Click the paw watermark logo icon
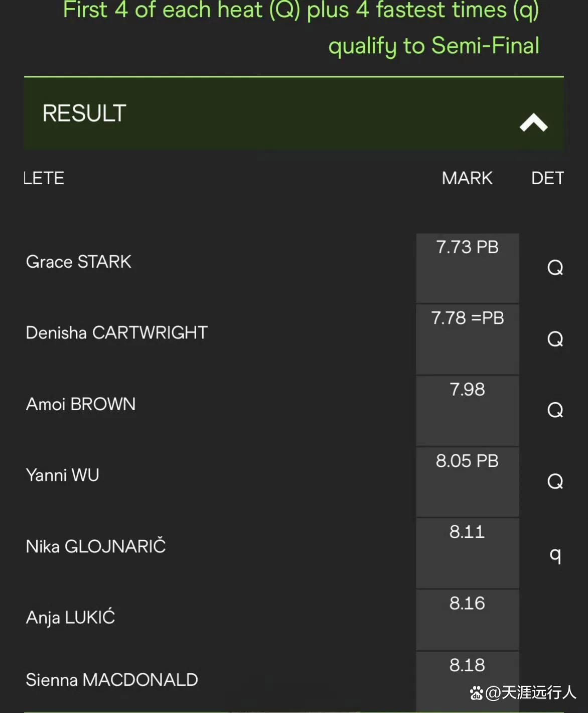 click(477, 693)
